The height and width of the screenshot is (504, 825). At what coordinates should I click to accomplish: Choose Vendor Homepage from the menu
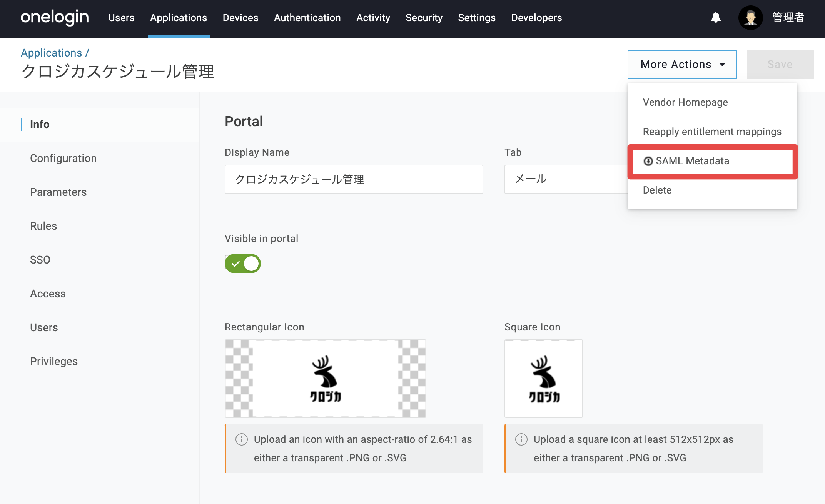coord(685,102)
